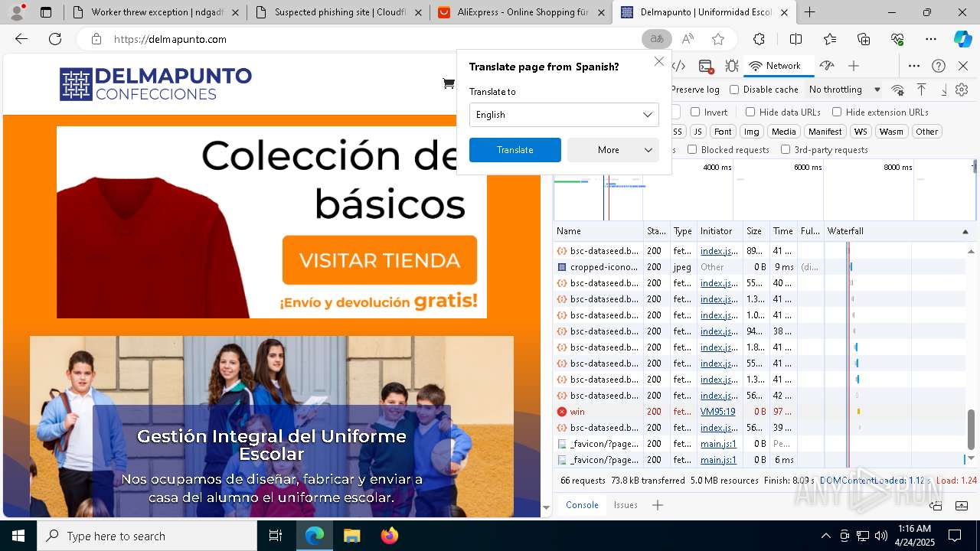Image resolution: width=980 pixels, height=551 pixels.
Task: Select the failed 'win' request row
Action: 758,412
